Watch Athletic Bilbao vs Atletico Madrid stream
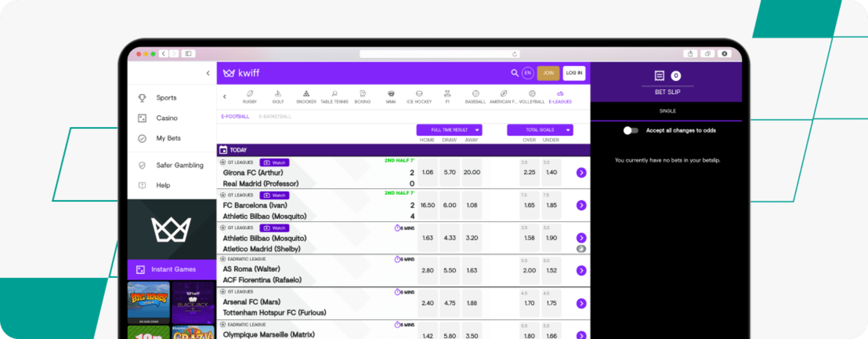 pos(274,228)
